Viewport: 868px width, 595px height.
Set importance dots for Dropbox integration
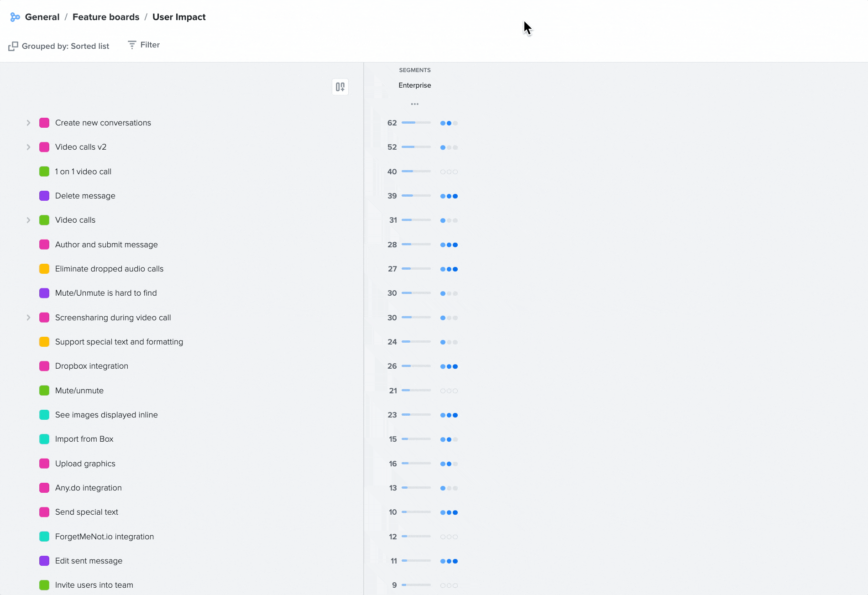click(x=449, y=366)
